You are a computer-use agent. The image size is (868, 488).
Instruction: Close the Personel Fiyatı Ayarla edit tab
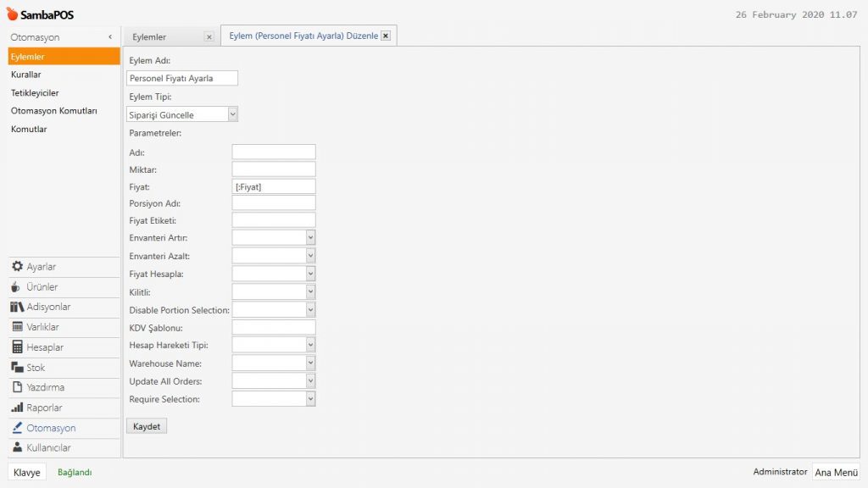click(386, 36)
